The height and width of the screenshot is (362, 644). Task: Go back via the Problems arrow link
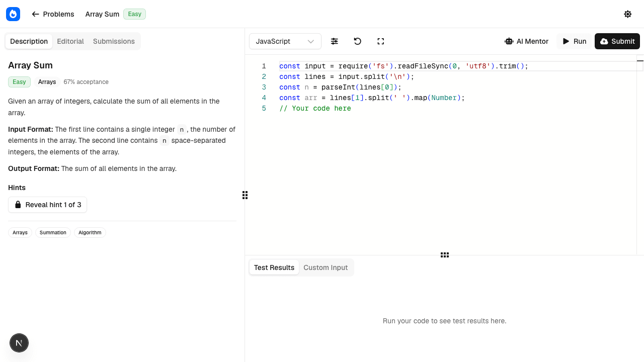[53, 14]
